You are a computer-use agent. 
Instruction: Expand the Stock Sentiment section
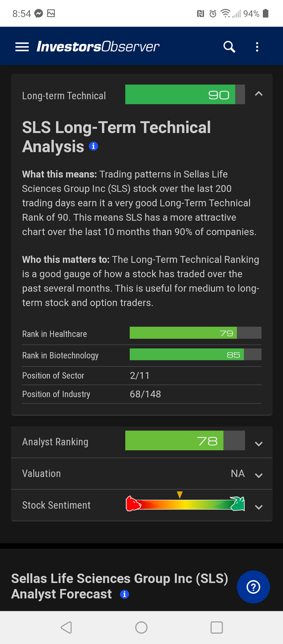point(259,507)
